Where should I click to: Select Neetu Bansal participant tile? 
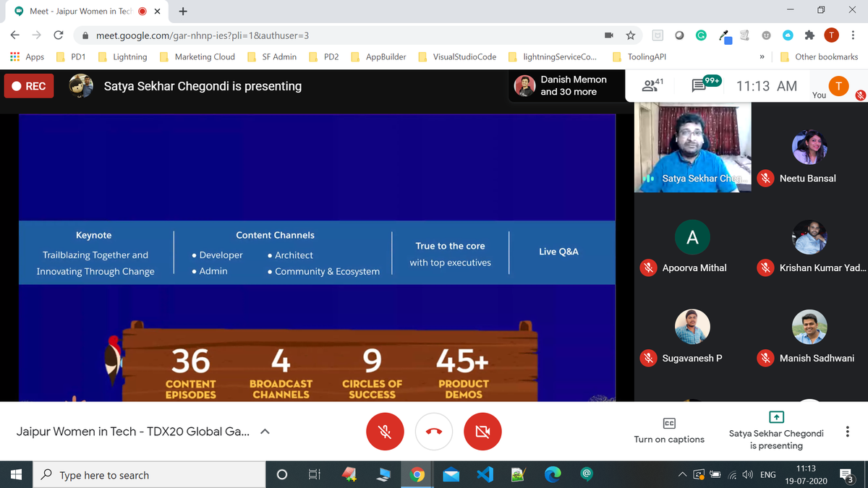(x=809, y=147)
